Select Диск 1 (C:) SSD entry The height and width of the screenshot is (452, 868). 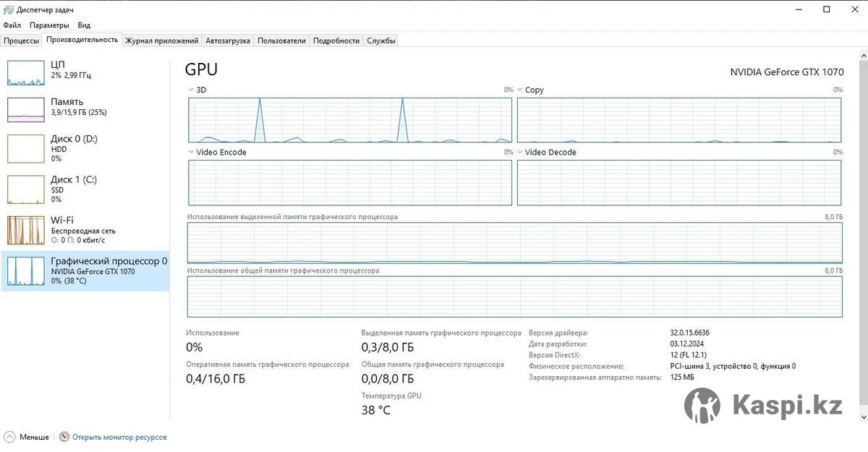85,189
